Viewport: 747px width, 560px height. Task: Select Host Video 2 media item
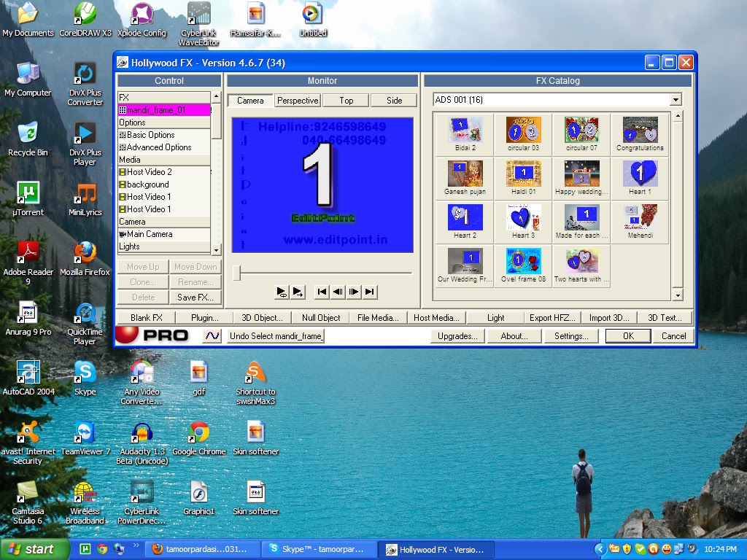tap(164, 172)
